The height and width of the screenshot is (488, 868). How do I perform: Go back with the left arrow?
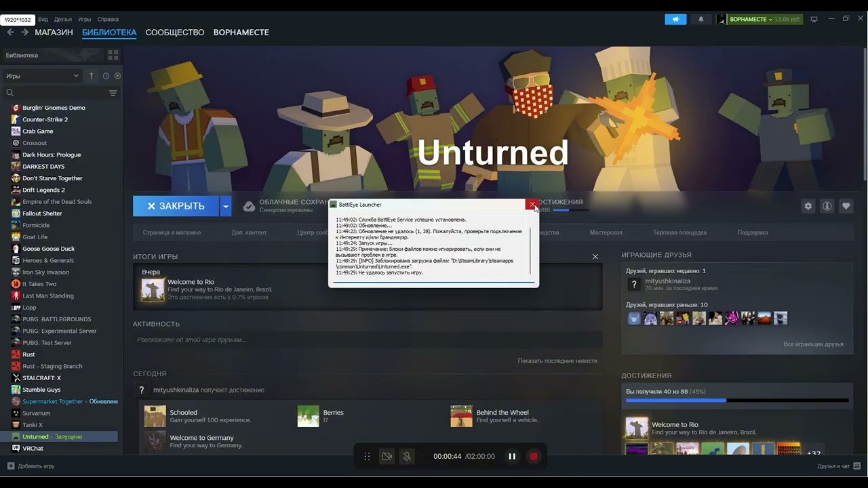pyautogui.click(x=10, y=32)
